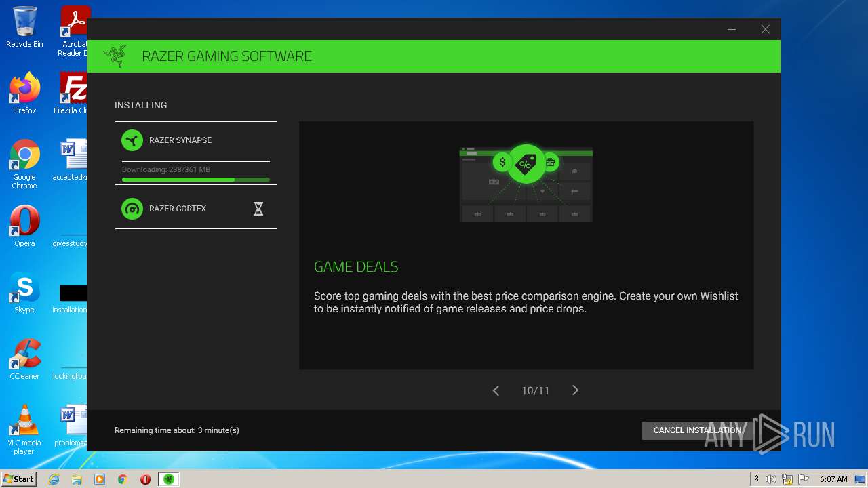868x488 pixels.
Task: Click the Cancel Installation button
Action: coord(696,430)
